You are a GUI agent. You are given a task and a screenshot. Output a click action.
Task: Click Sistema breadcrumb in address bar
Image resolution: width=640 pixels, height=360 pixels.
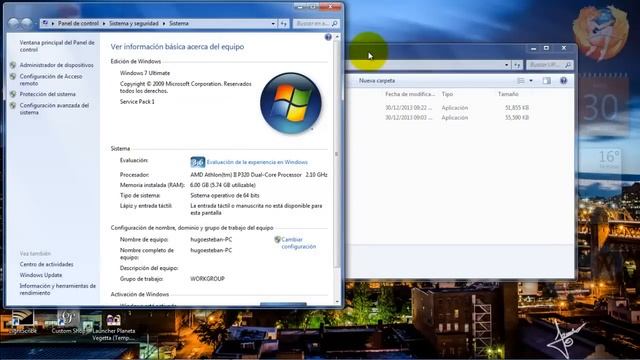click(x=179, y=24)
